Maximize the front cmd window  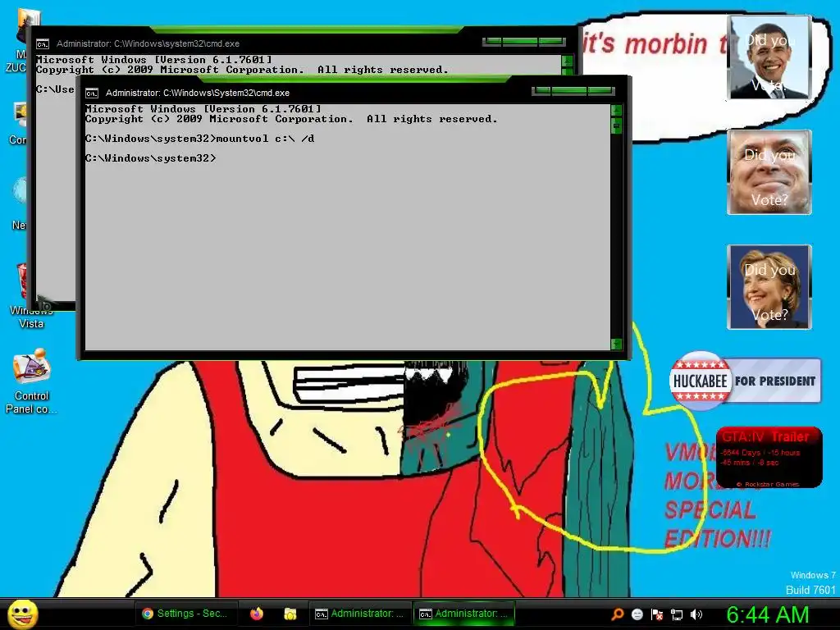569,91
